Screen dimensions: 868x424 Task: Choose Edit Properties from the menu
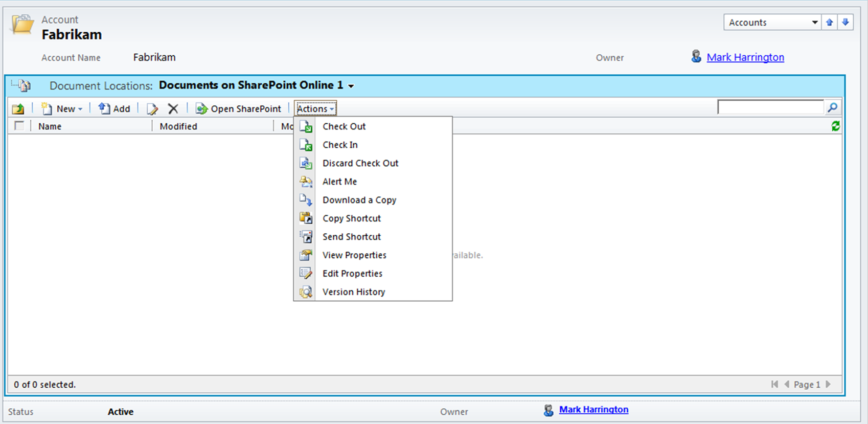coord(352,274)
